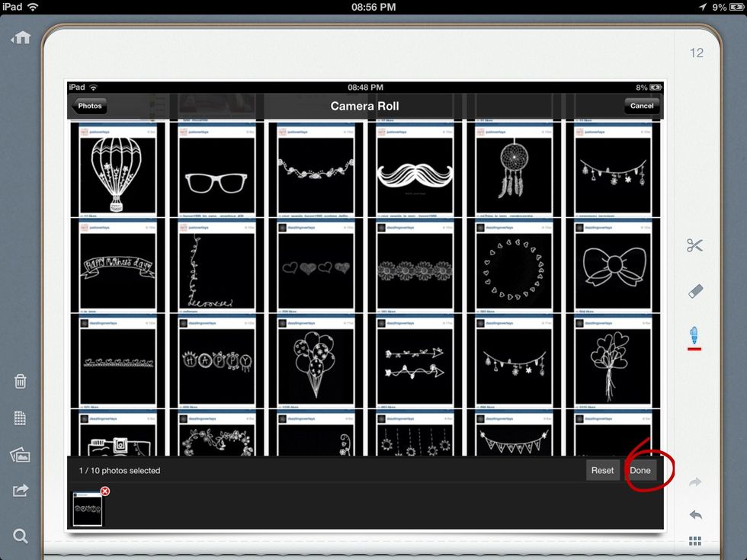Select the scissors cut tool

pyautogui.click(x=694, y=245)
